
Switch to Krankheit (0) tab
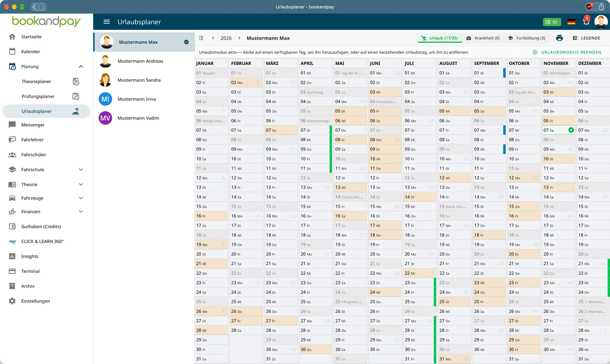pos(483,38)
